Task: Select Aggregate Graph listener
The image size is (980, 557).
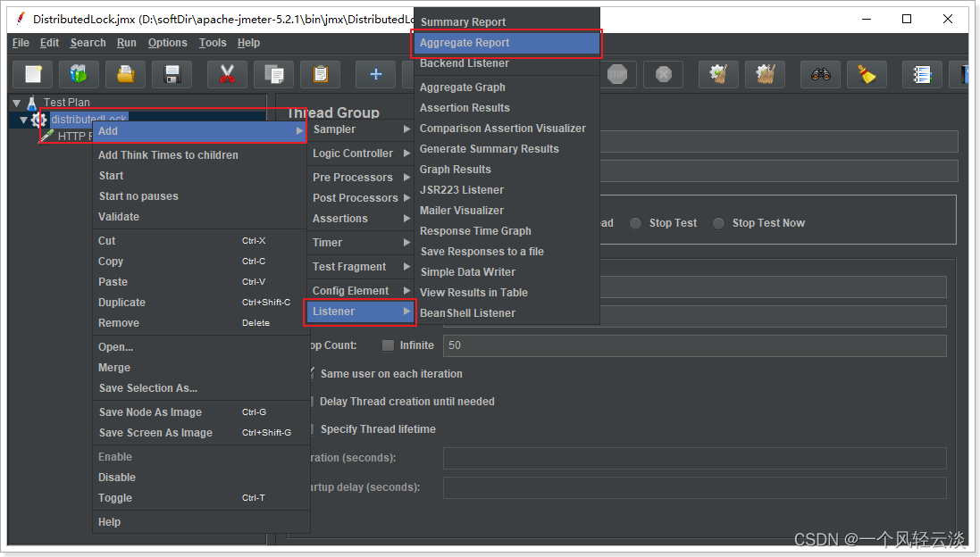Action: (507, 87)
